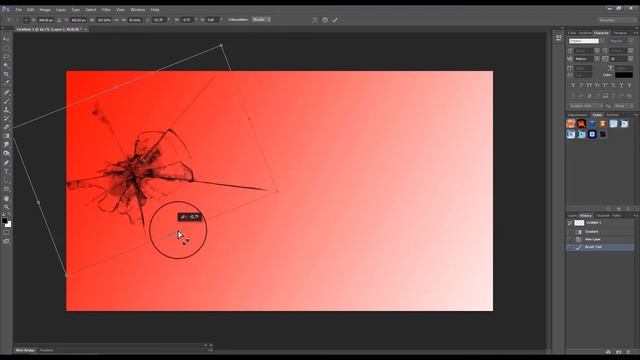The width and height of the screenshot is (640, 360).
Task: Select the Eraser tool
Action: click(x=6, y=127)
